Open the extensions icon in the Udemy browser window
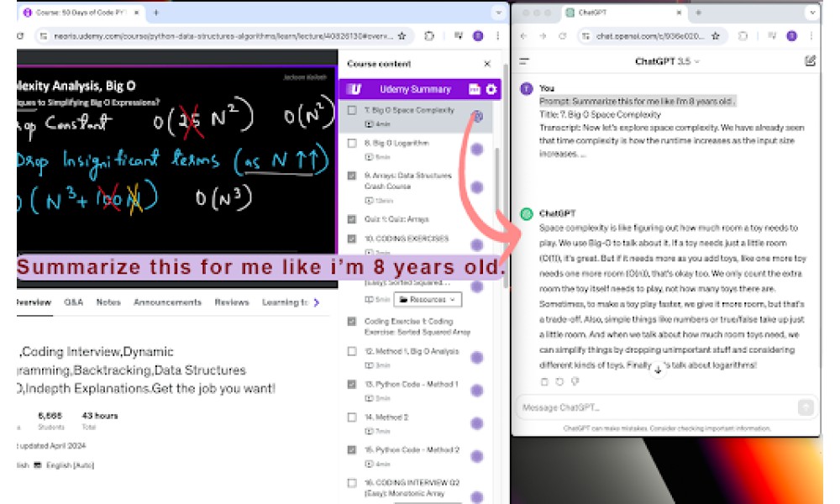This screenshot has width=840, height=504. pos(429,36)
